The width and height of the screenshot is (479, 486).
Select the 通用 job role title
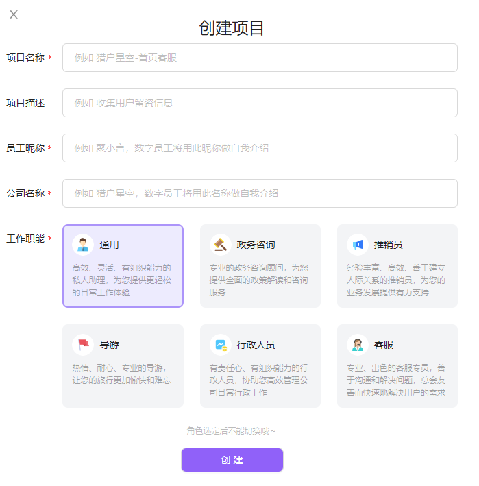click(109, 245)
